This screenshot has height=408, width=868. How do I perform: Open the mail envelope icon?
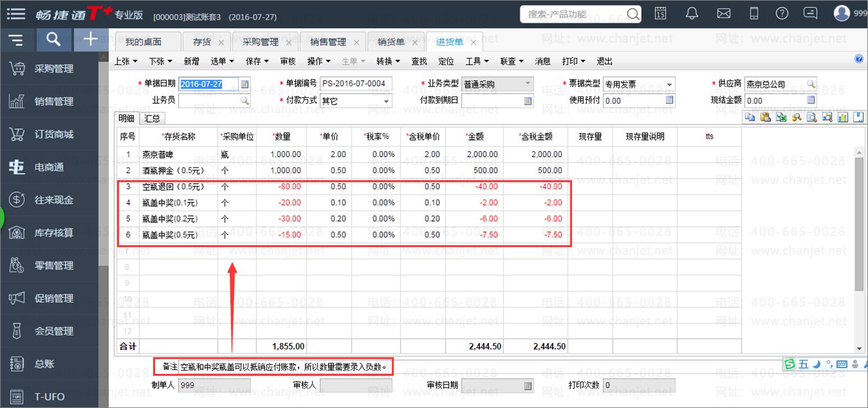click(x=724, y=13)
